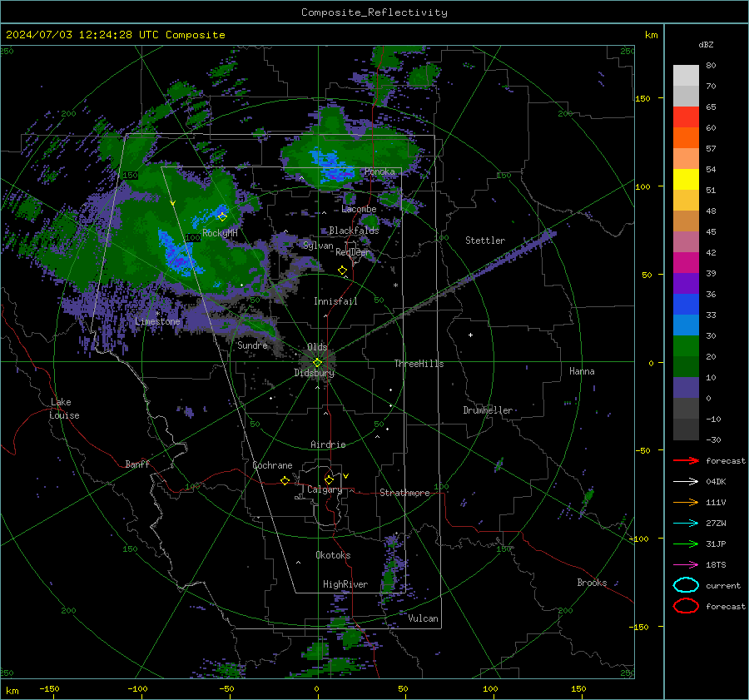Viewport: 749px width, 700px height.
Task: Click the Stettler city label
Action: click(485, 241)
